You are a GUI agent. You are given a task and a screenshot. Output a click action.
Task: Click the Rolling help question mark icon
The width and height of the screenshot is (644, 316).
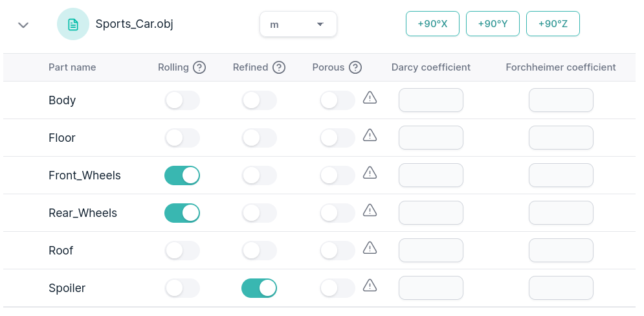(x=199, y=67)
